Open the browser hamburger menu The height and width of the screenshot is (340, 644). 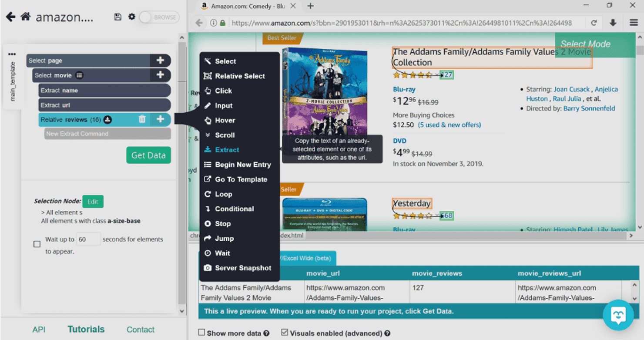coord(634,23)
